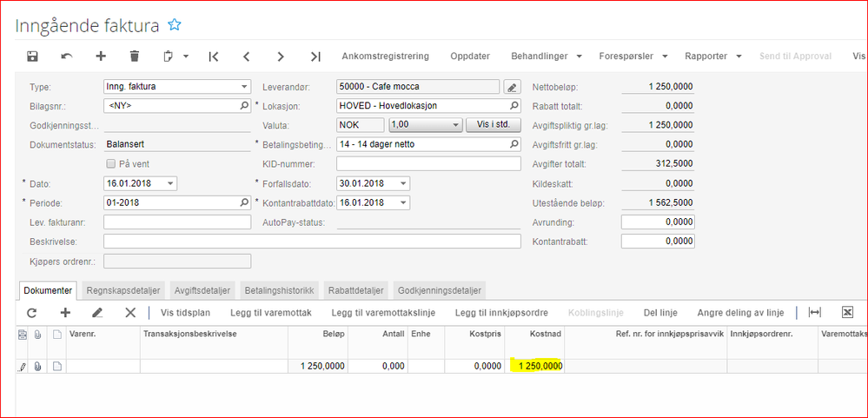The image size is (868, 418).
Task: Open the Dato date picker dropdown
Action: click(x=169, y=183)
